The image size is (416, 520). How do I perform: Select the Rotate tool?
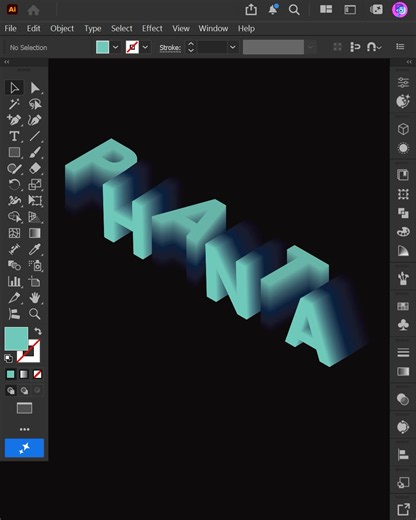tap(14, 184)
